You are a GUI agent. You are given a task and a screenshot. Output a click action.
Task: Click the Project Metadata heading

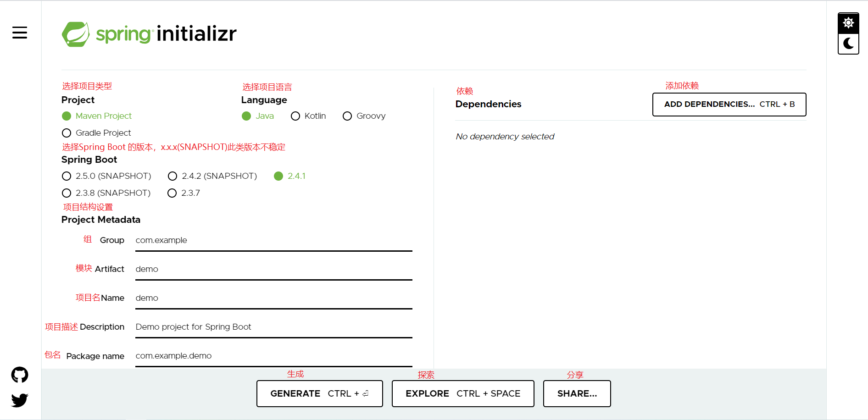101,220
